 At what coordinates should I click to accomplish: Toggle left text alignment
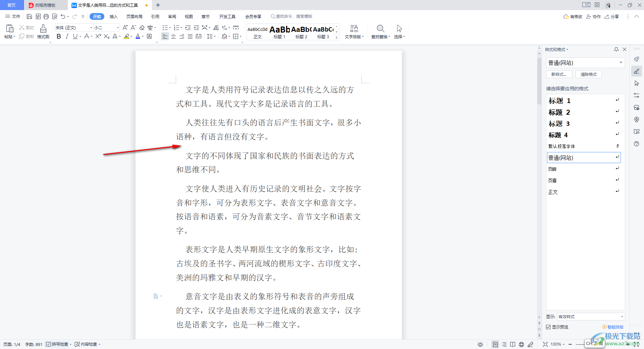(x=165, y=36)
